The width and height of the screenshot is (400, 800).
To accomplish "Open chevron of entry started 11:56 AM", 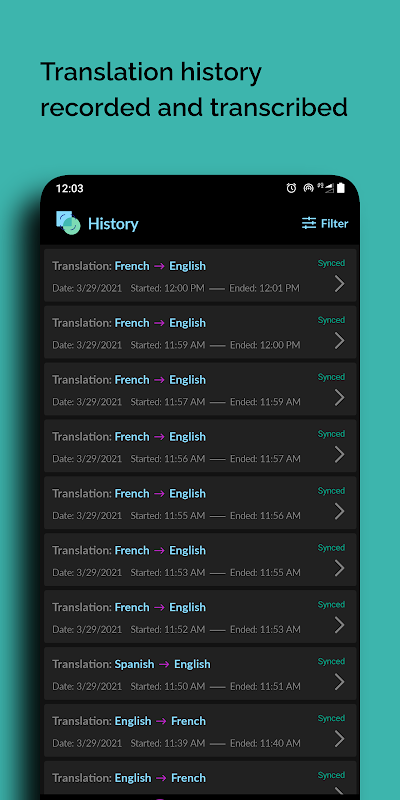I will pos(339,455).
